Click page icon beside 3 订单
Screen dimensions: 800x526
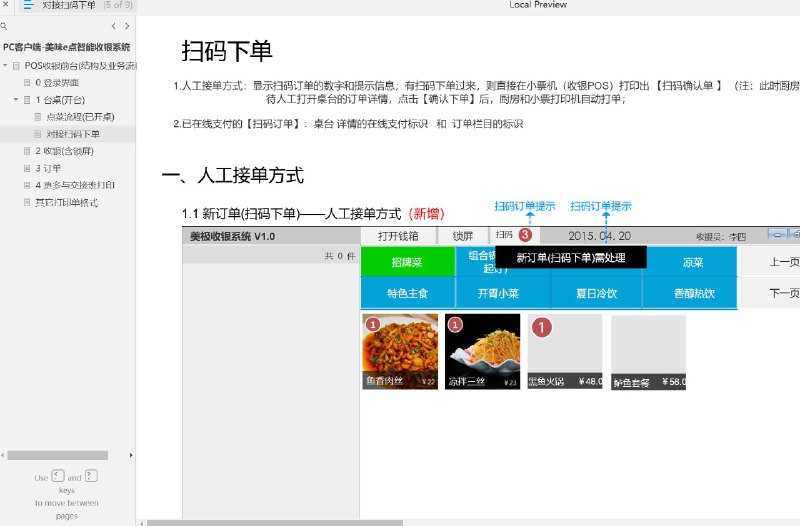[27, 168]
